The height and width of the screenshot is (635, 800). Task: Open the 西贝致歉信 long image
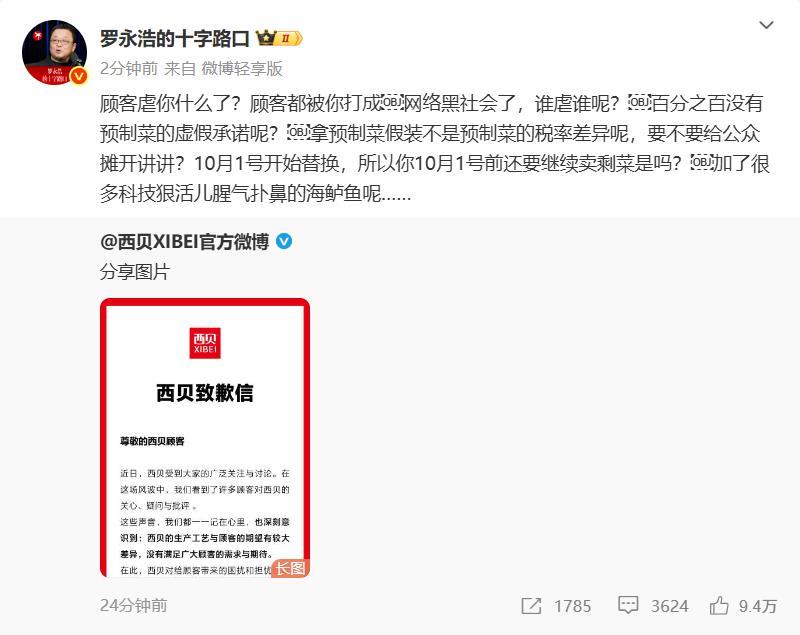click(x=205, y=438)
